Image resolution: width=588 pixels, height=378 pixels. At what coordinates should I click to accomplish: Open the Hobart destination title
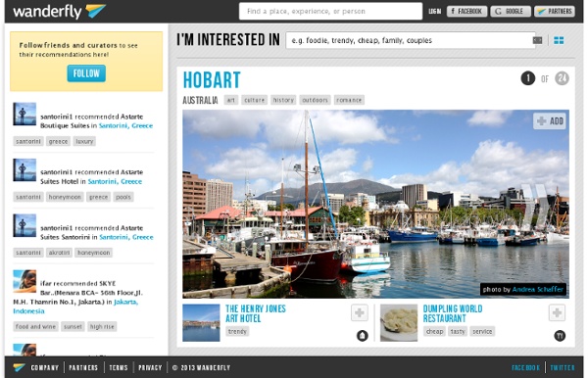click(x=212, y=79)
